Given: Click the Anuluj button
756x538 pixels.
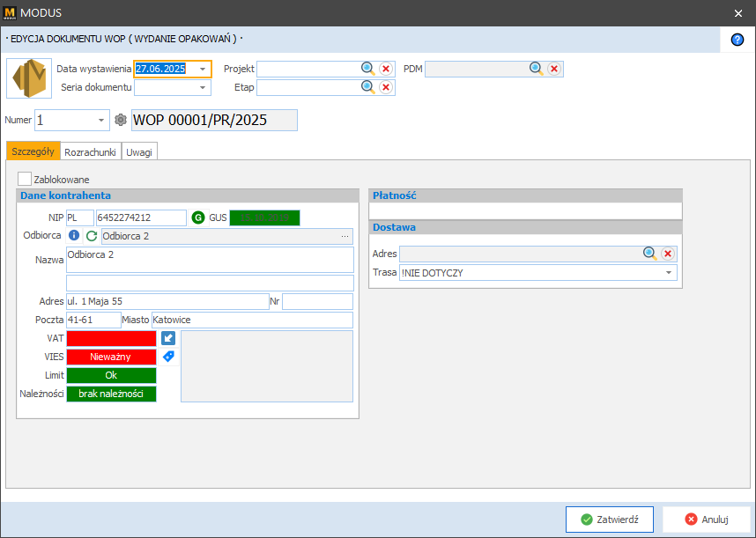Looking at the screenshot, I should click(x=706, y=520).
